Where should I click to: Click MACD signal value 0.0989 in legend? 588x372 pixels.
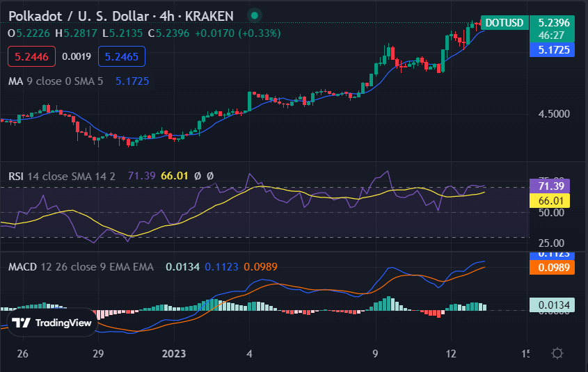coord(261,267)
